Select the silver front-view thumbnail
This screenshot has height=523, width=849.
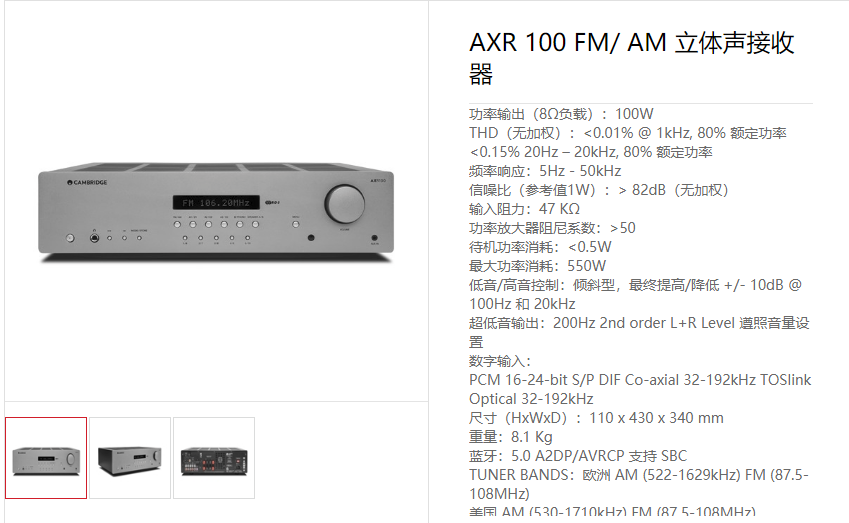tap(46, 457)
